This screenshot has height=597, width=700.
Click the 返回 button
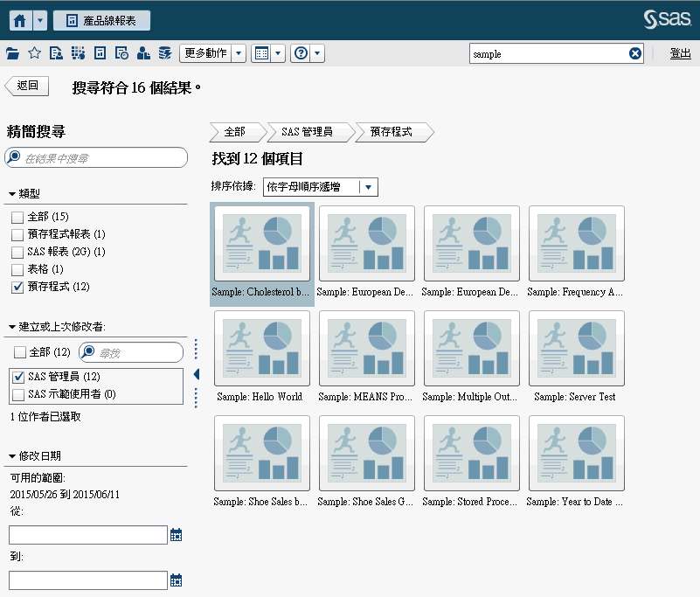[26, 85]
